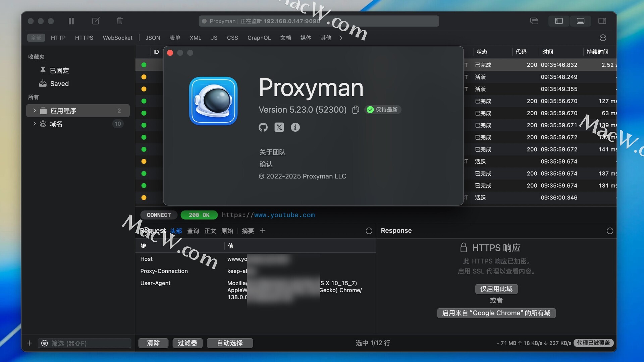Image resolution: width=644 pixels, height=362 pixels.
Task: Select the Host header row
Action: pos(255,259)
